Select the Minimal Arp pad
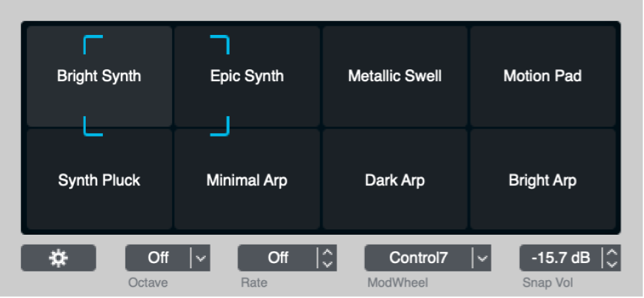The height and width of the screenshot is (298, 644). click(247, 180)
